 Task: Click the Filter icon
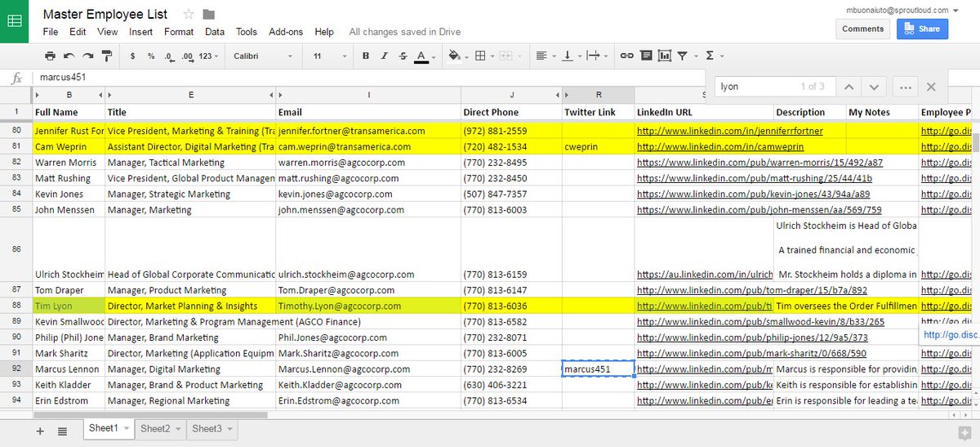pyautogui.click(x=683, y=56)
